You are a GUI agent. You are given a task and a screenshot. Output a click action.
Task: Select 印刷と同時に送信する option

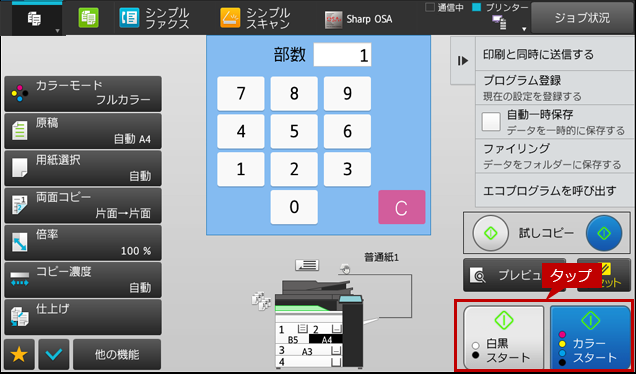(555, 54)
